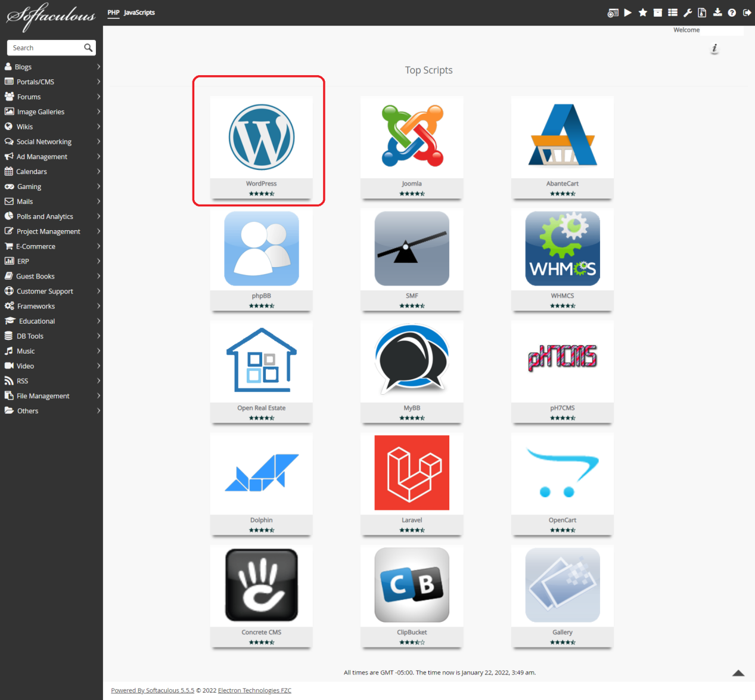Select the Open Real Estate house thumbnail
755x700 pixels.
[262, 360]
